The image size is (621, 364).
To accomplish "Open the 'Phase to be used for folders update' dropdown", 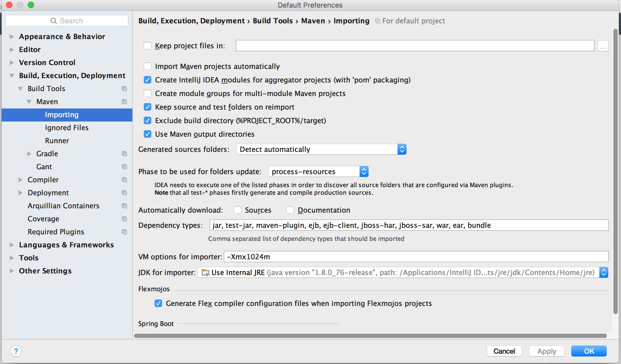I will pos(318,171).
